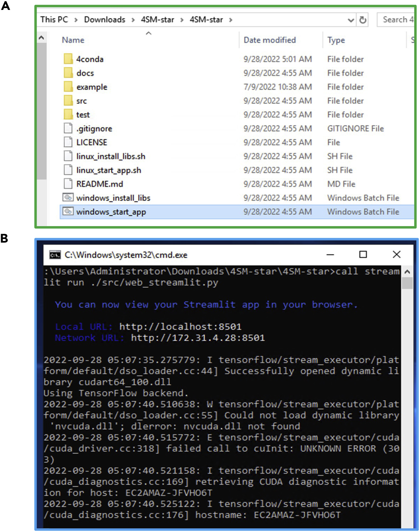Image resolution: width=420 pixels, height=532 pixels.
Task: Navigate to This PC breadcrumb
Action: click(54, 20)
